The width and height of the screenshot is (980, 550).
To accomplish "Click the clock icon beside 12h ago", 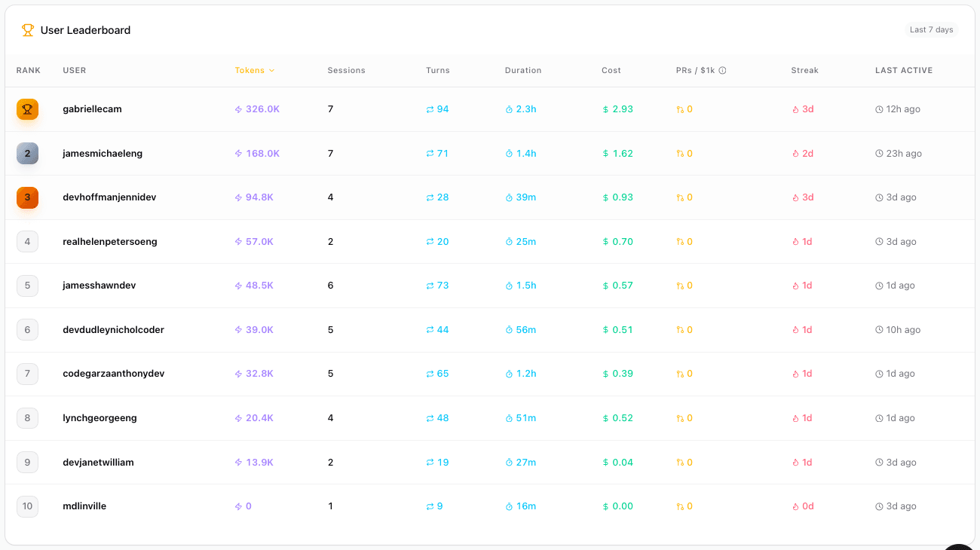I will tap(879, 109).
